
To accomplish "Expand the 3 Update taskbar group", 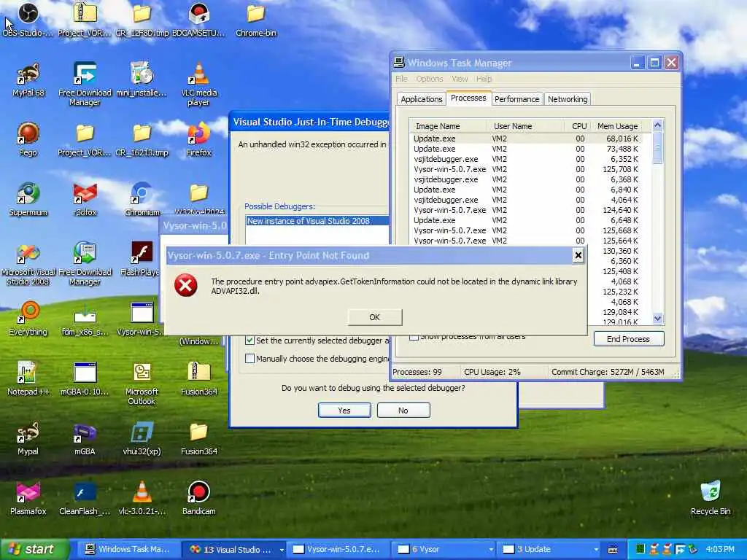I will tap(596, 550).
